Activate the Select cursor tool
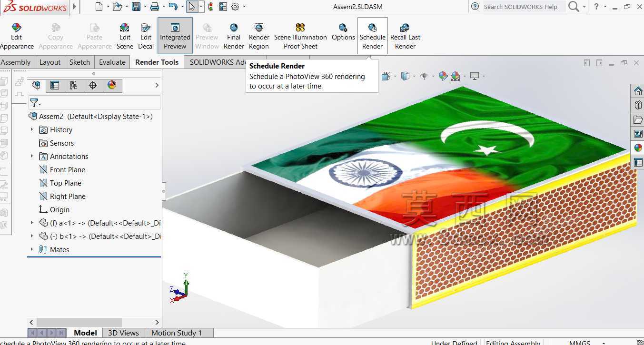Screen dimensions: 644x345 point(192,7)
